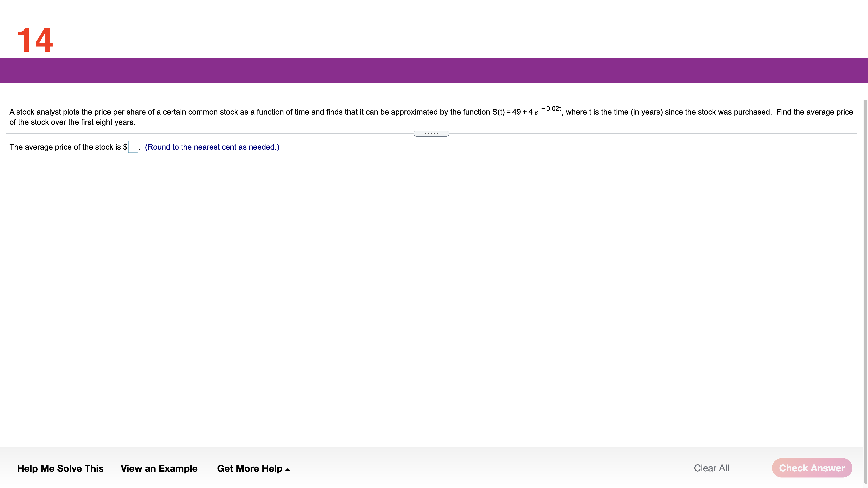Screen dimensions: 868x488
Task: Click the red question number 14
Action: (35, 40)
